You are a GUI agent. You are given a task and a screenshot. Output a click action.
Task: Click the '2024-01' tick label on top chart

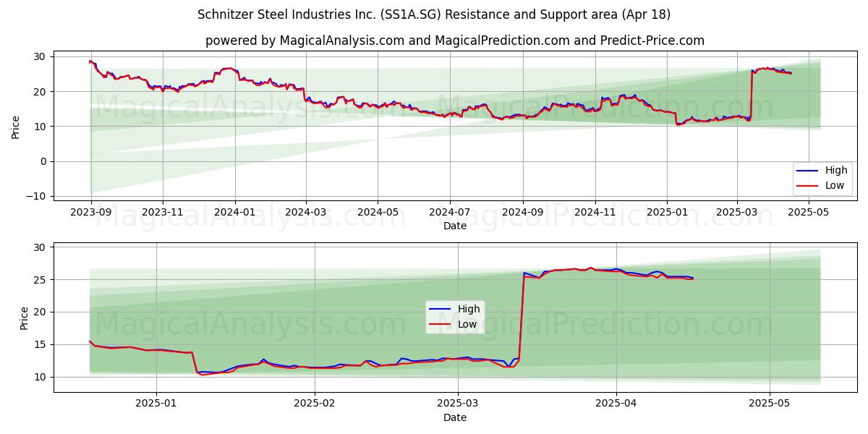[x=234, y=213]
